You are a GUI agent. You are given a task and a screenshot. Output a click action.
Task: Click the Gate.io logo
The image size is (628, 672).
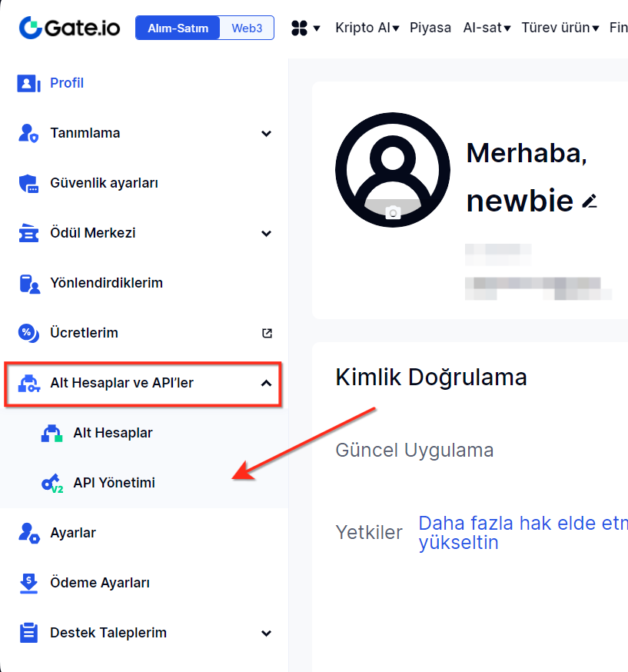click(x=70, y=28)
